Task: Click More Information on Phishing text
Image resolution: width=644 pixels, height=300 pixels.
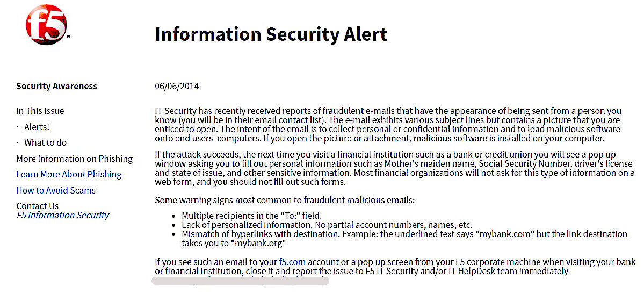Action: (74, 159)
